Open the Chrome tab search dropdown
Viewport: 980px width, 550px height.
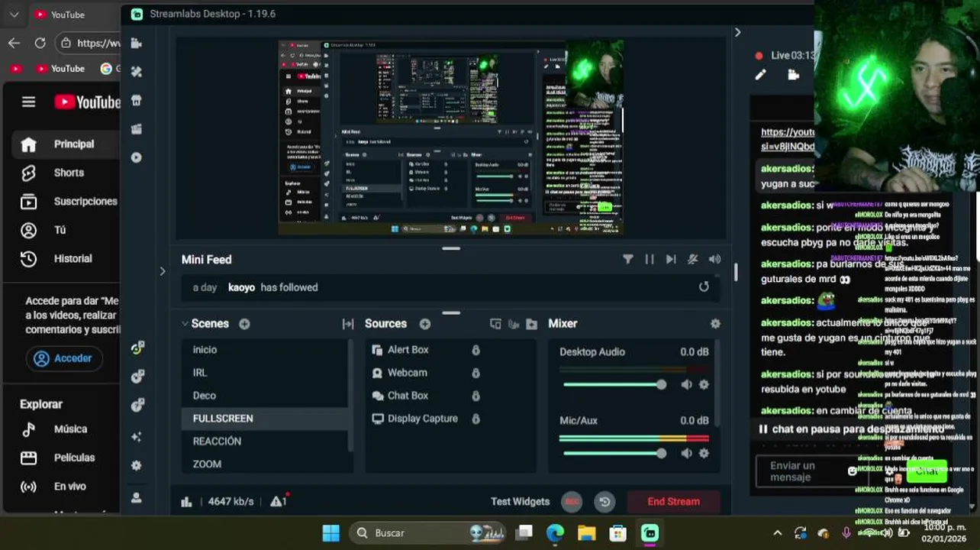[x=15, y=15]
